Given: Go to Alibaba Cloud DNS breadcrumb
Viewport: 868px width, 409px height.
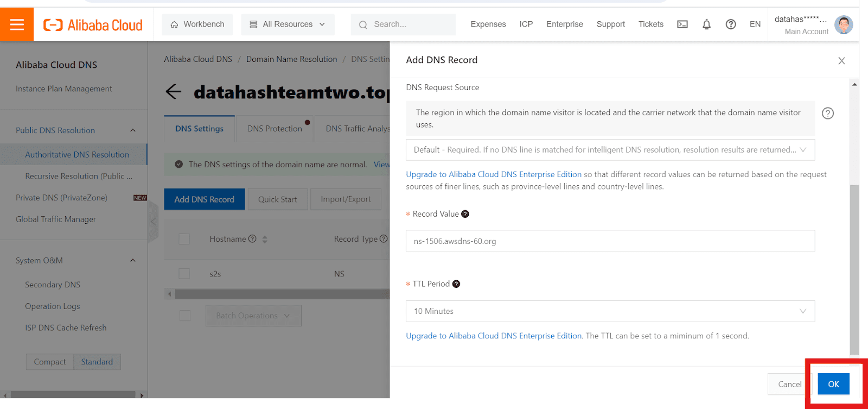Looking at the screenshot, I should [198, 59].
